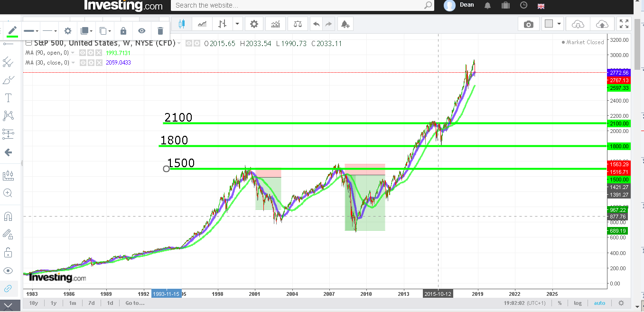Save chart layout to cloud

pos(601,24)
